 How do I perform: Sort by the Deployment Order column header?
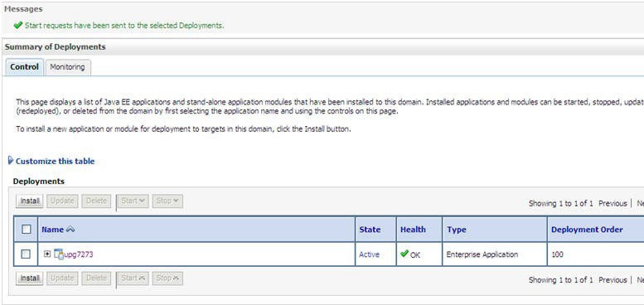(x=587, y=230)
